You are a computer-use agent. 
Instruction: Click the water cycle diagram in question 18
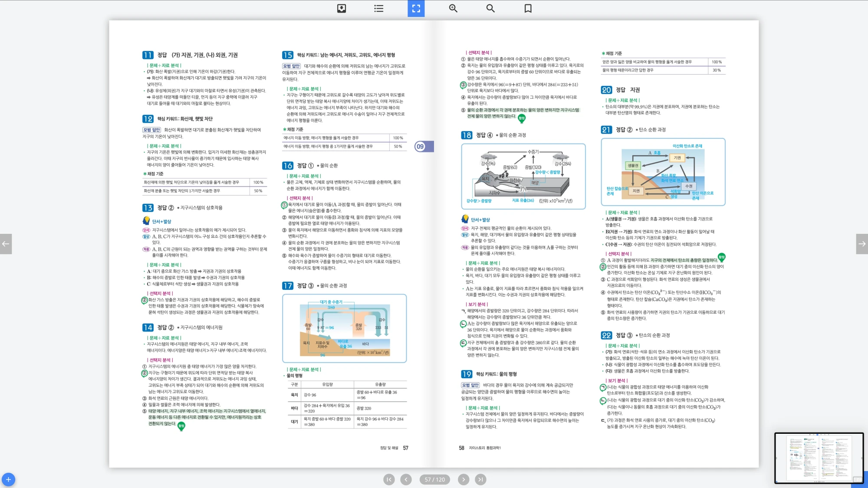[x=523, y=176]
